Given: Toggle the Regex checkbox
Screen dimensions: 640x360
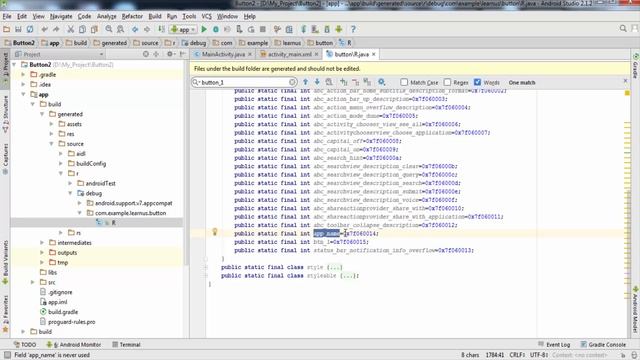Looking at the screenshot, I should (447, 82).
